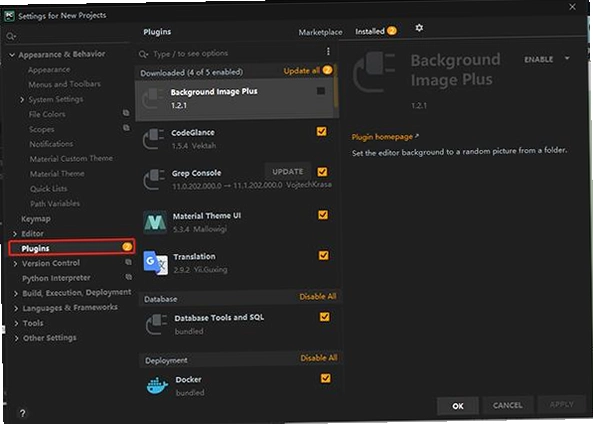The image size is (593, 424).
Task: Click the File Colors project-level icon
Action: [x=126, y=113]
